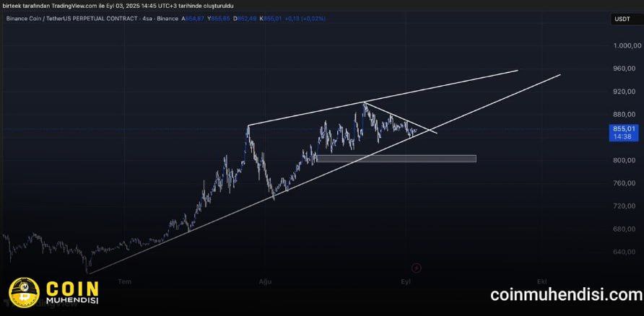
Task: Open the coinmuhendisi.com website link
Action: point(566,294)
